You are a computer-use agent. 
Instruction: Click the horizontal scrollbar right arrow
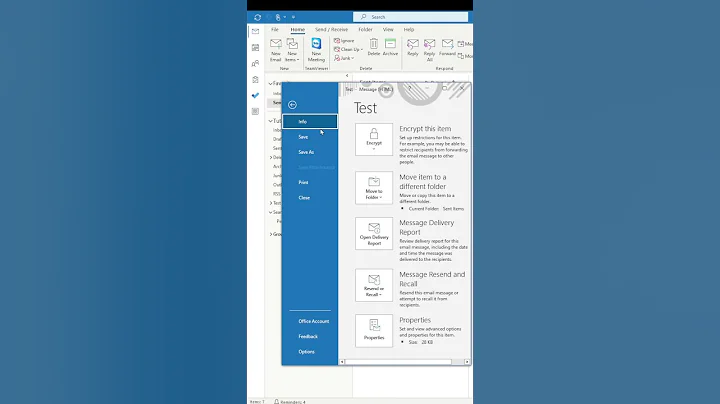tap(467, 362)
